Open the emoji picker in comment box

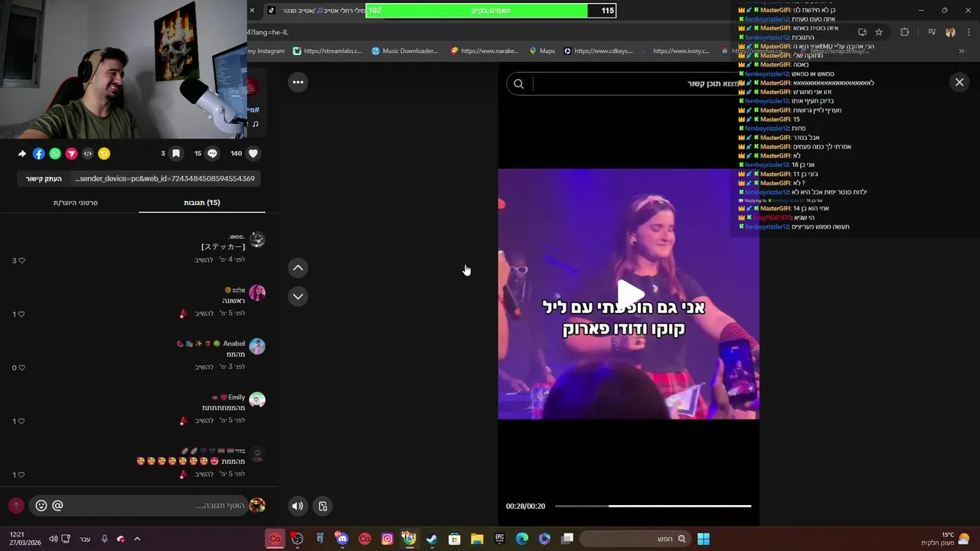[41, 506]
